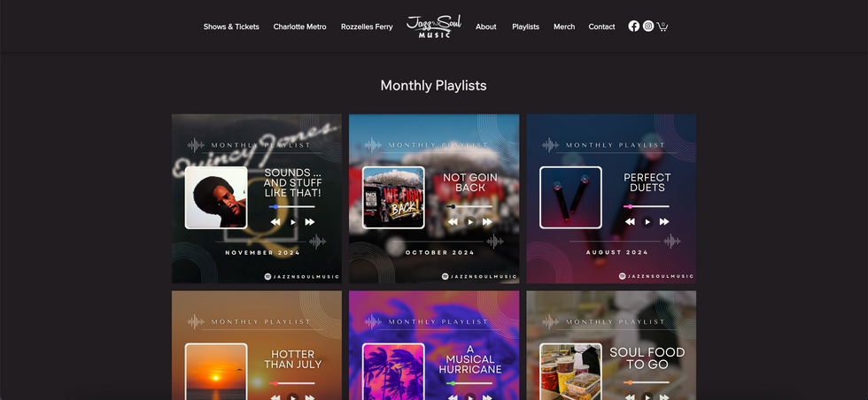Open the Playlists menu item

pyautogui.click(x=525, y=27)
